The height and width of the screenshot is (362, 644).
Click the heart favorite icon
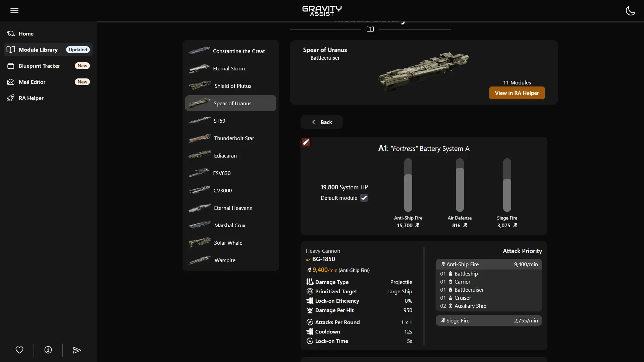pos(19,350)
